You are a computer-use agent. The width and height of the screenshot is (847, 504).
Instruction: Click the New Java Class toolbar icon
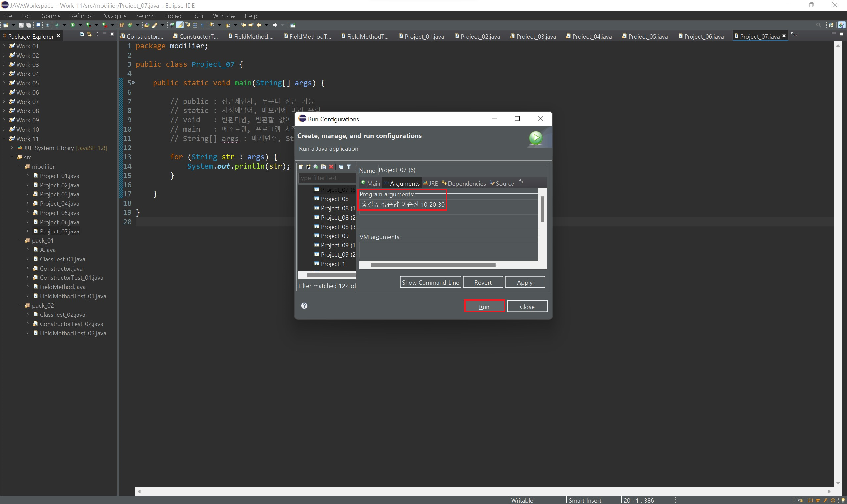130,25
